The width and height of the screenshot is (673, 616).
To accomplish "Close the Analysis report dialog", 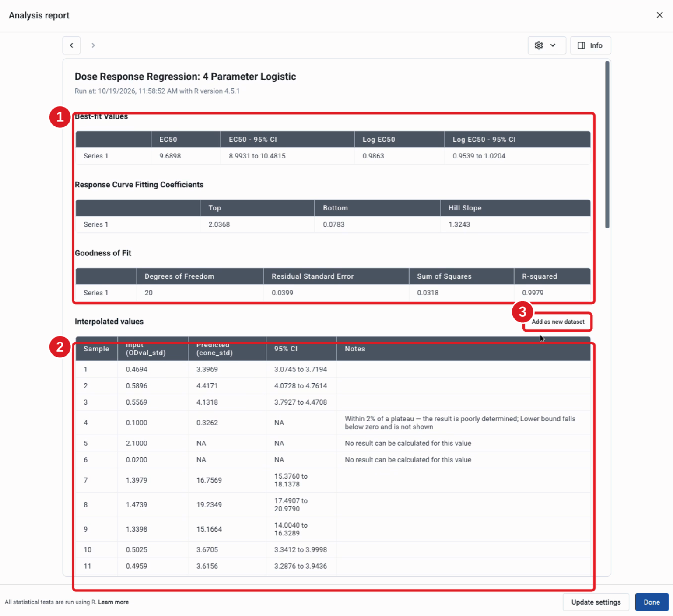I will [x=659, y=15].
